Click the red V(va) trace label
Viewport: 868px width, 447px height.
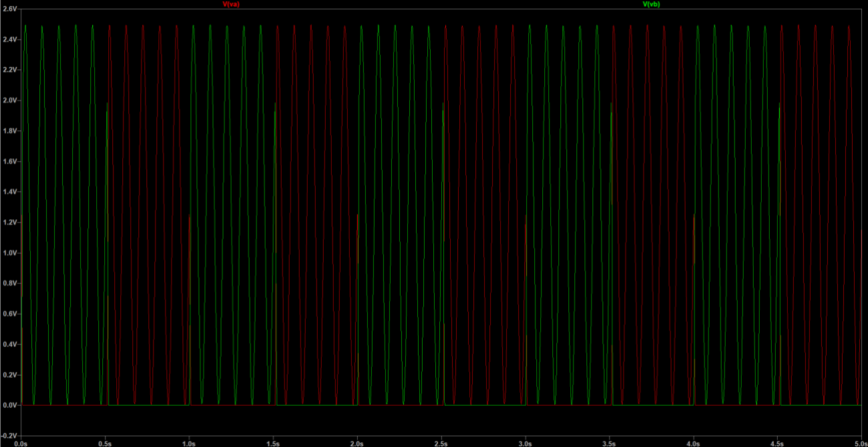point(230,4)
